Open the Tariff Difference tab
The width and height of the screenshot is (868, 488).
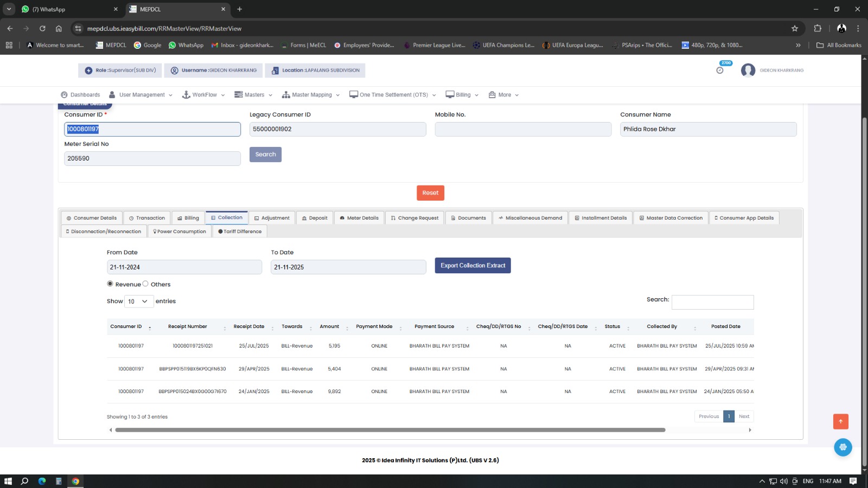[x=240, y=232]
